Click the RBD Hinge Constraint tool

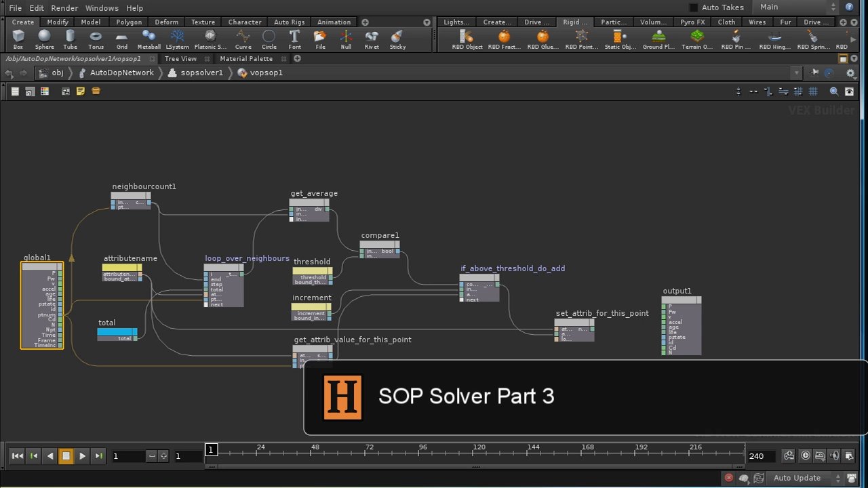point(774,39)
